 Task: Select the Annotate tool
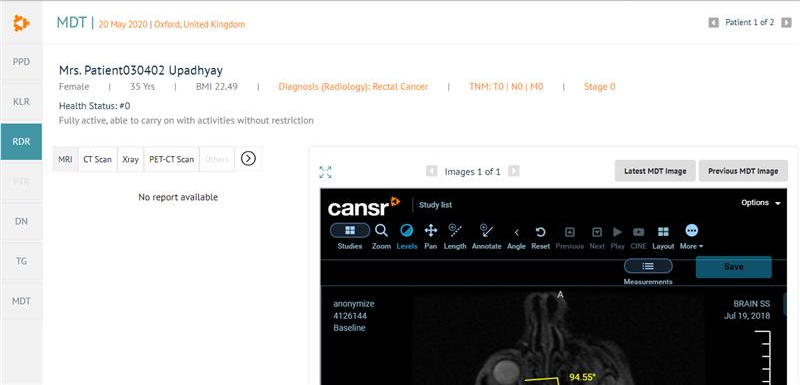[x=487, y=237]
